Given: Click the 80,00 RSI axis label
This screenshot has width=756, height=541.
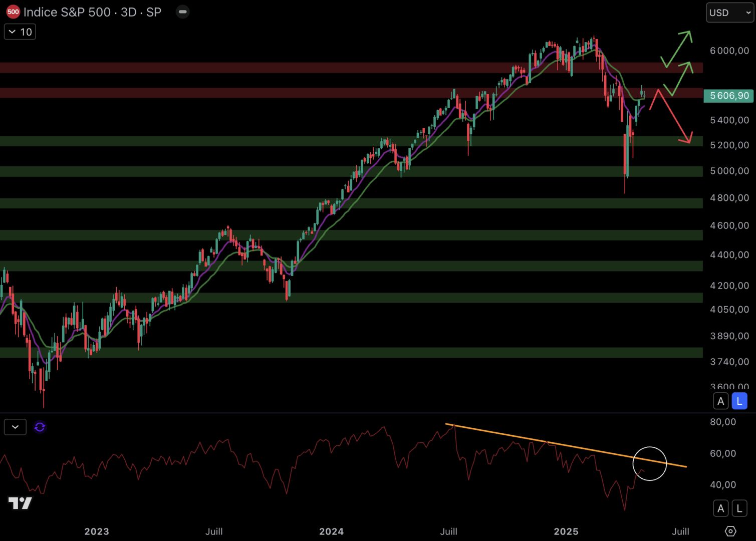Looking at the screenshot, I should tap(723, 422).
